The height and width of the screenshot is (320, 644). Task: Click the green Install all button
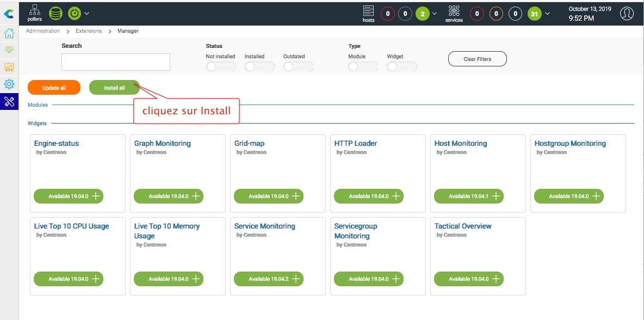click(x=114, y=88)
